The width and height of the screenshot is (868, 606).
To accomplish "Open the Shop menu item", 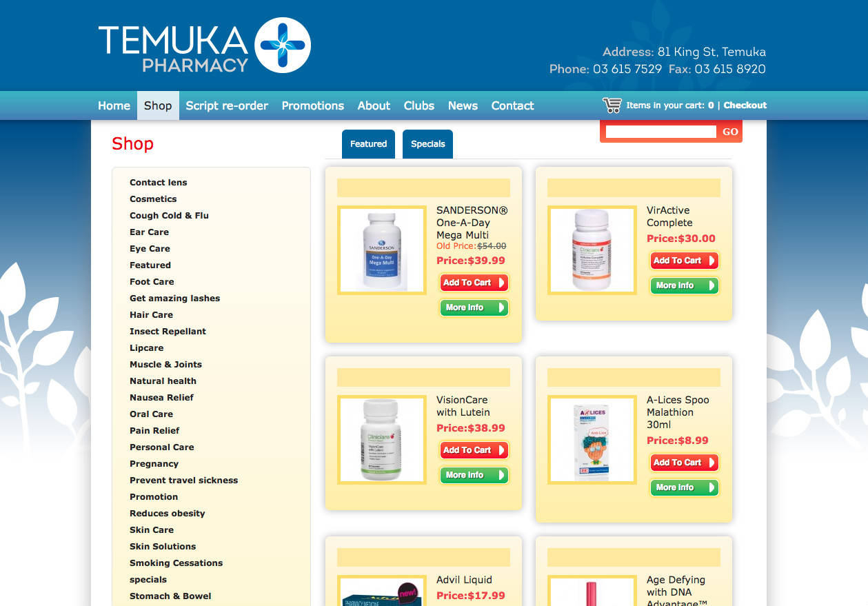I will 158,105.
